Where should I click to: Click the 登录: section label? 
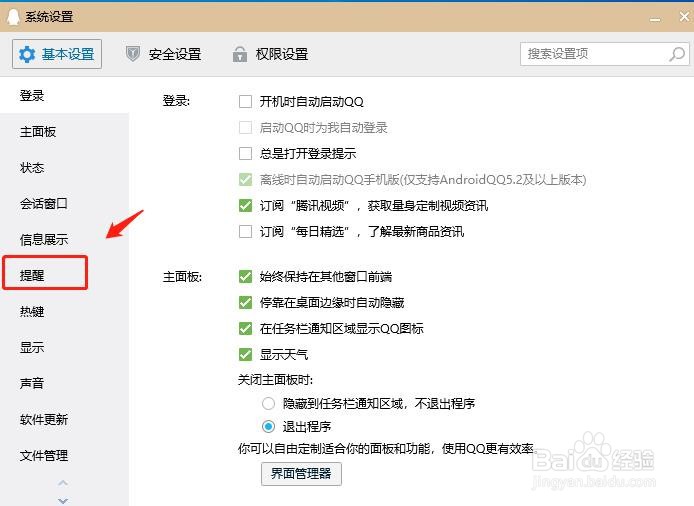click(176, 101)
